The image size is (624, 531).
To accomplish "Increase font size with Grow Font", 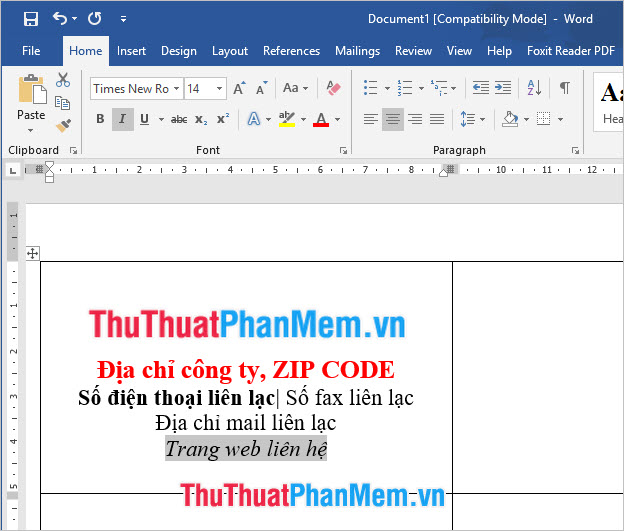I will [x=239, y=88].
